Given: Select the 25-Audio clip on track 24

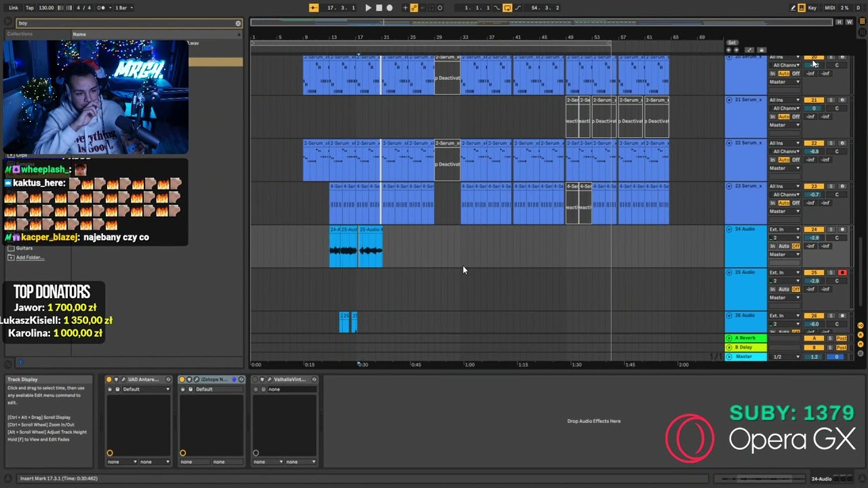Looking at the screenshot, I should tap(370, 247).
